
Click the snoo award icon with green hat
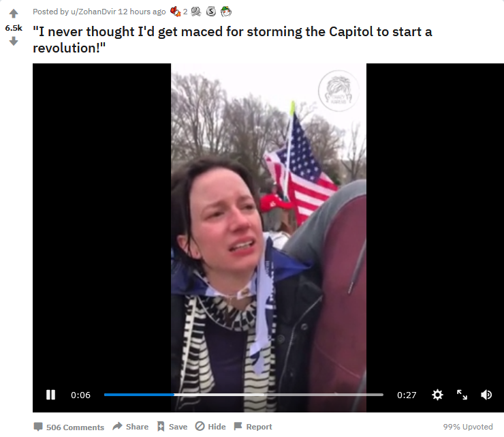coord(226,12)
